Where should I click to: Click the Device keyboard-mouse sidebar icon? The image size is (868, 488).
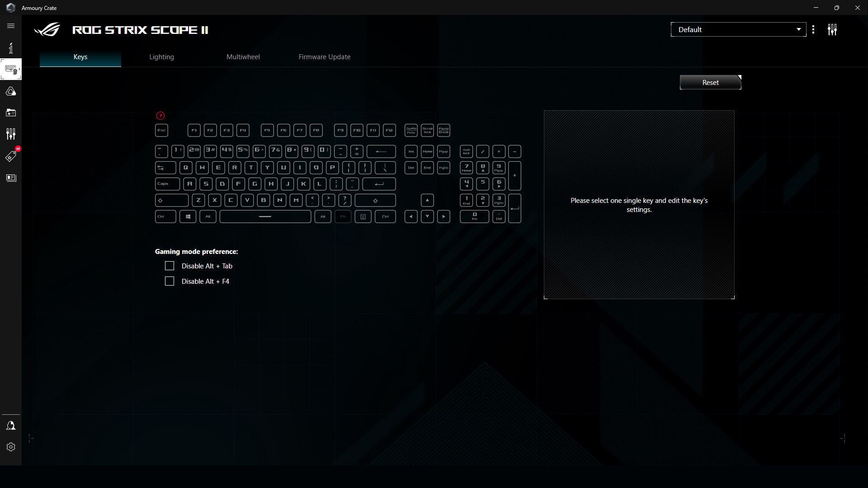(11, 70)
